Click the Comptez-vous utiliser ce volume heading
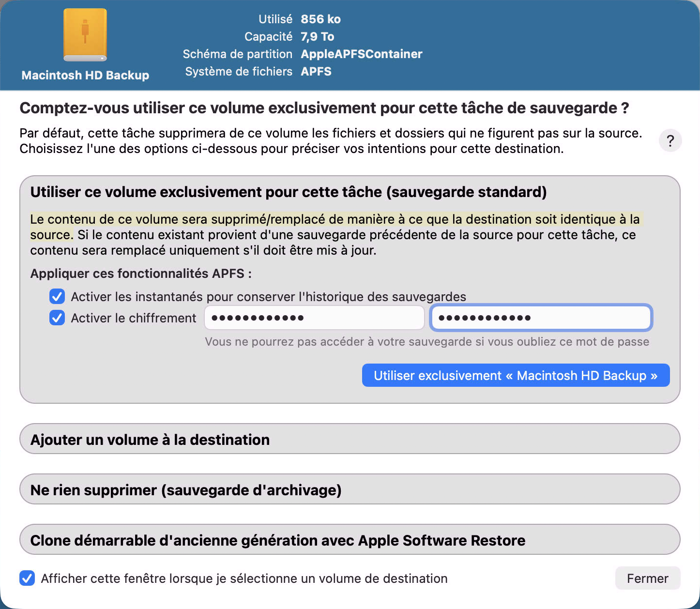 click(x=324, y=108)
